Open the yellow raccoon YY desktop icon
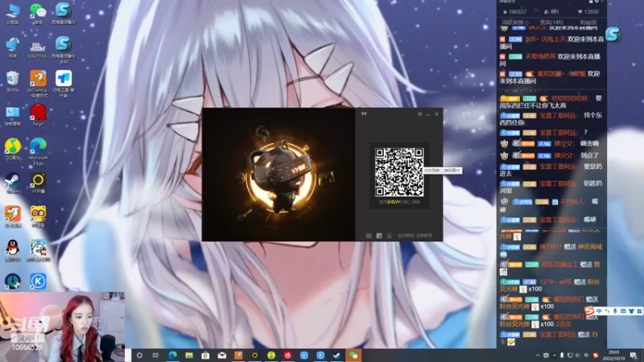This screenshot has width=644, height=362. [x=38, y=216]
